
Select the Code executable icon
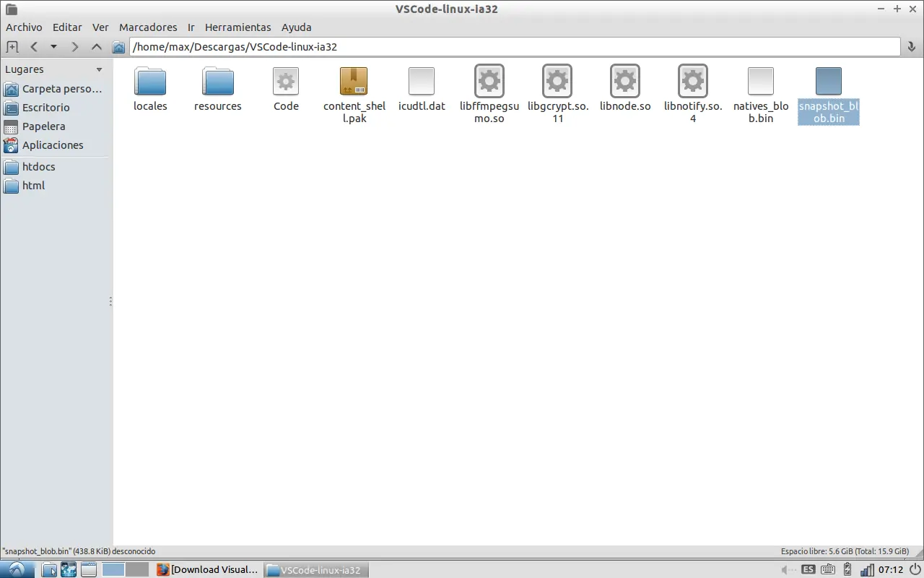(x=286, y=81)
